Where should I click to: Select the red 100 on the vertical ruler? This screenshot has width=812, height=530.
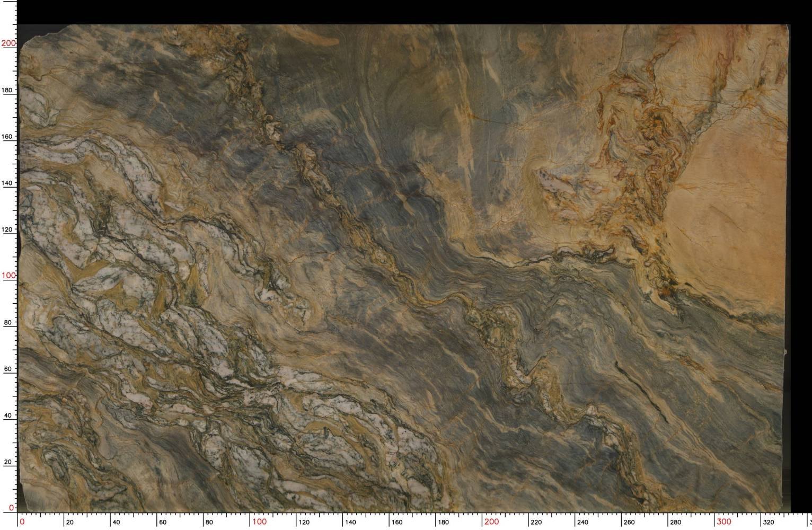[9, 276]
